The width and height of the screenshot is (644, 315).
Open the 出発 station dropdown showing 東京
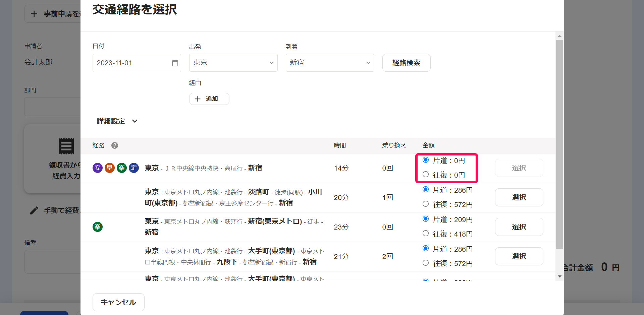[x=233, y=63]
